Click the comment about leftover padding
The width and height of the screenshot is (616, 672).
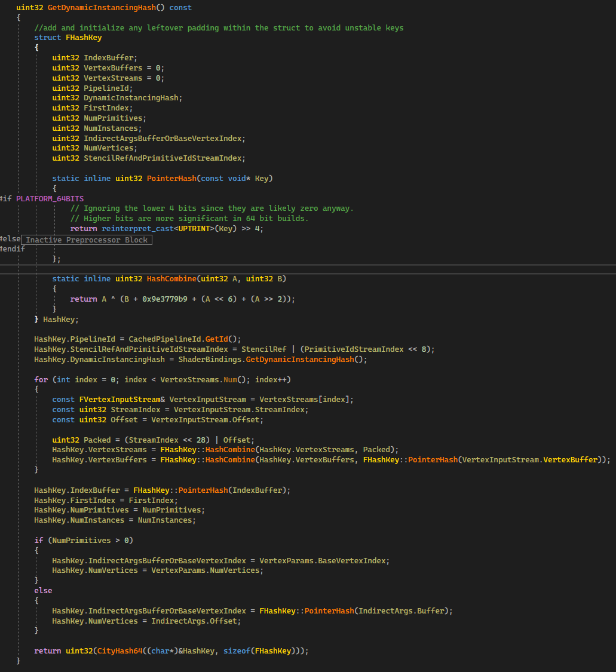click(x=219, y=28)
